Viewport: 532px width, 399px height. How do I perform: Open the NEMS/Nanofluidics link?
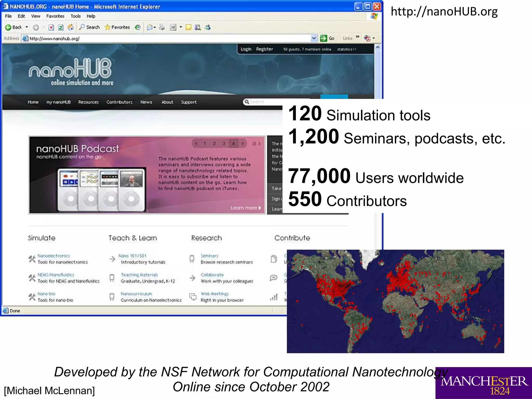click(56, 275)
